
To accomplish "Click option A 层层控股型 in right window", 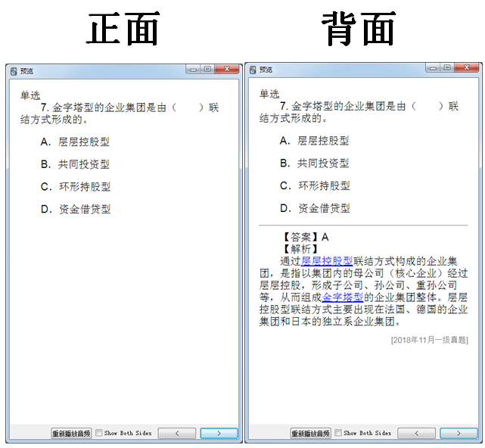I will [314, 141].
